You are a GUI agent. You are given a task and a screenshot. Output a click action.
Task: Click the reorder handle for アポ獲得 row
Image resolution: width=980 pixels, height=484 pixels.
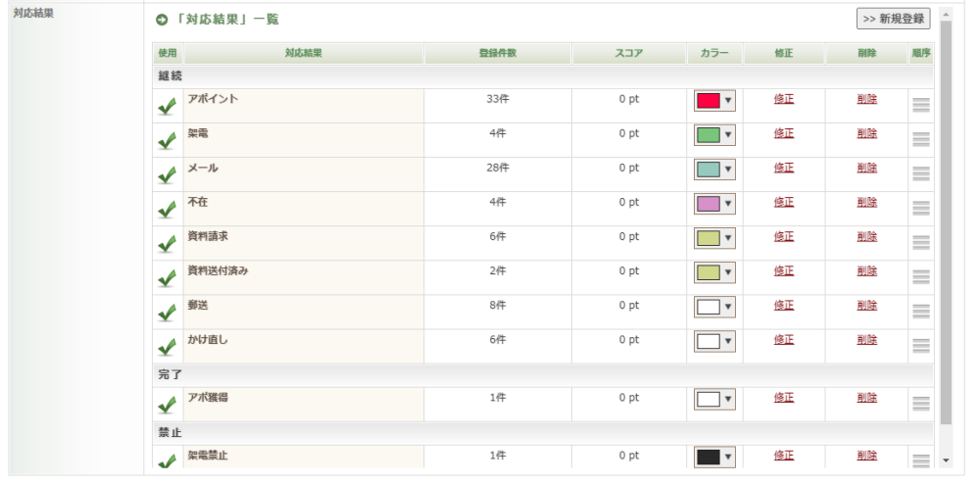click(x=920, y=404)
